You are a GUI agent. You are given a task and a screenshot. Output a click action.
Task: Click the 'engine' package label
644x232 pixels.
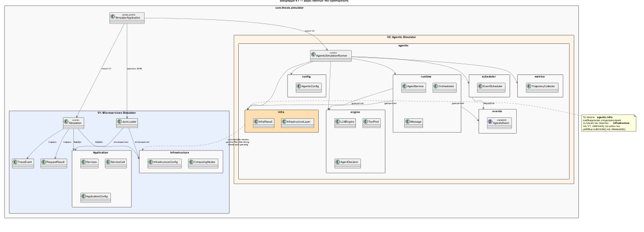tap(355, 112)
